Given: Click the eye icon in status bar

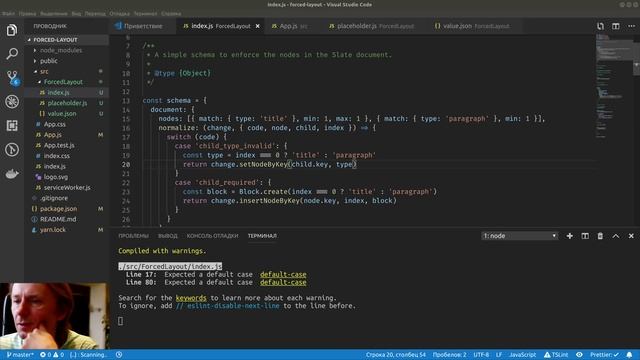Looking at the screenshot, I should click(x=579, y=355).
